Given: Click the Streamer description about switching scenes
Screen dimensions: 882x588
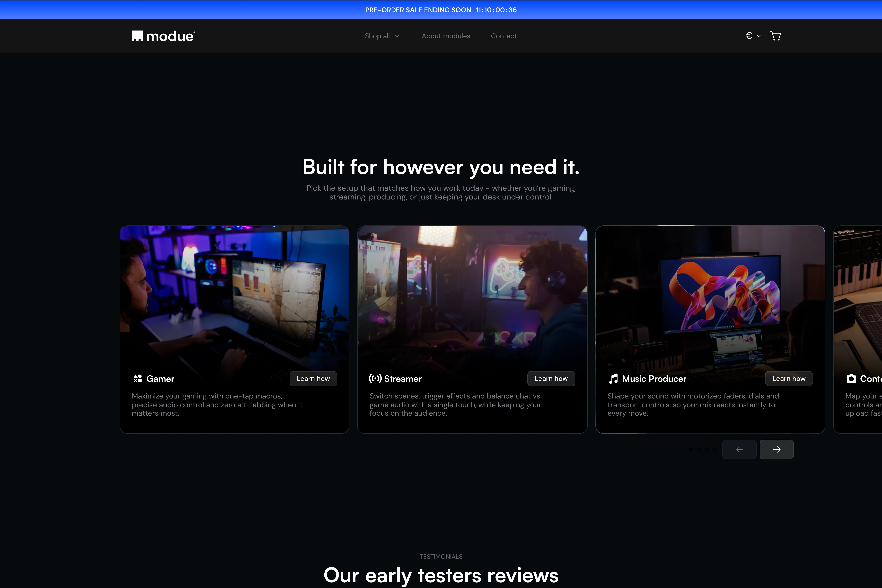Looking at the screenshot, I should click(456, 405).
